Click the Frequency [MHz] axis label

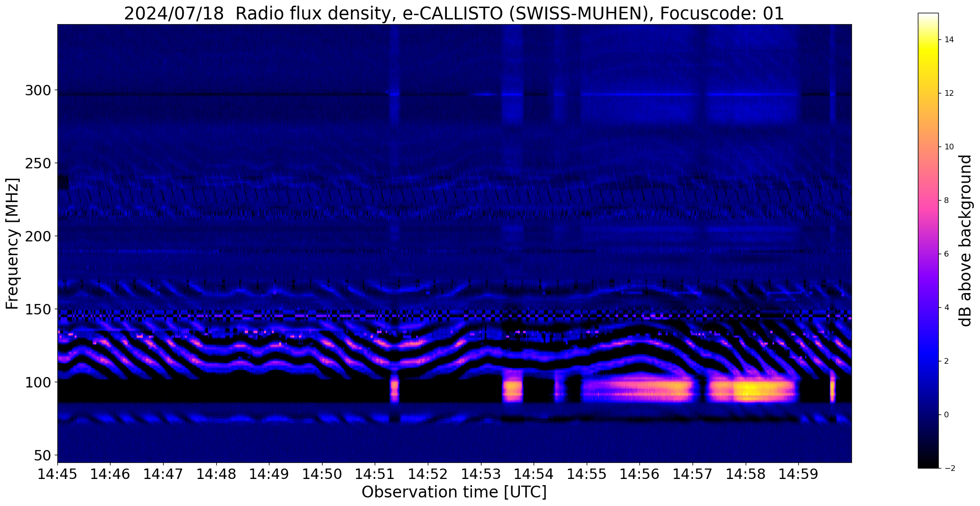(x=12, y=244)
